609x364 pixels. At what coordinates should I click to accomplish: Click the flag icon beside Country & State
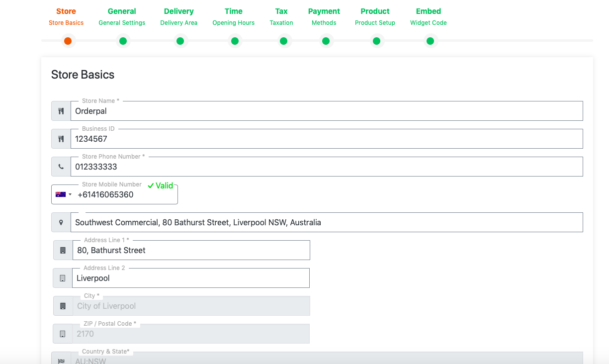click(x=61, y=361)
